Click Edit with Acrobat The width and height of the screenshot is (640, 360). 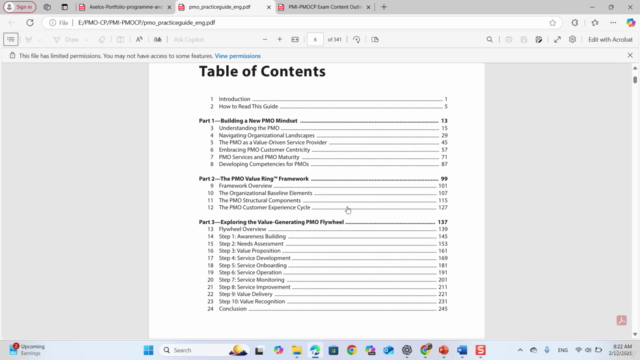[x=610, y=40]
